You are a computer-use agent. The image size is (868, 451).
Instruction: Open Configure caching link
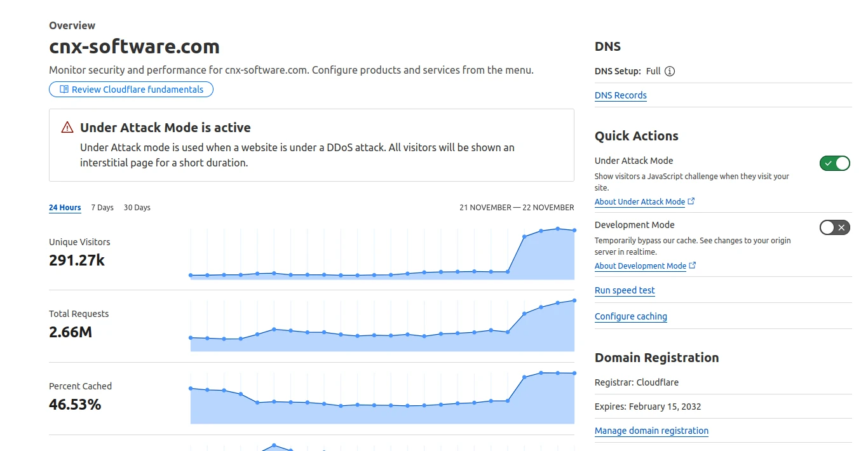click(x=631, y=316)
